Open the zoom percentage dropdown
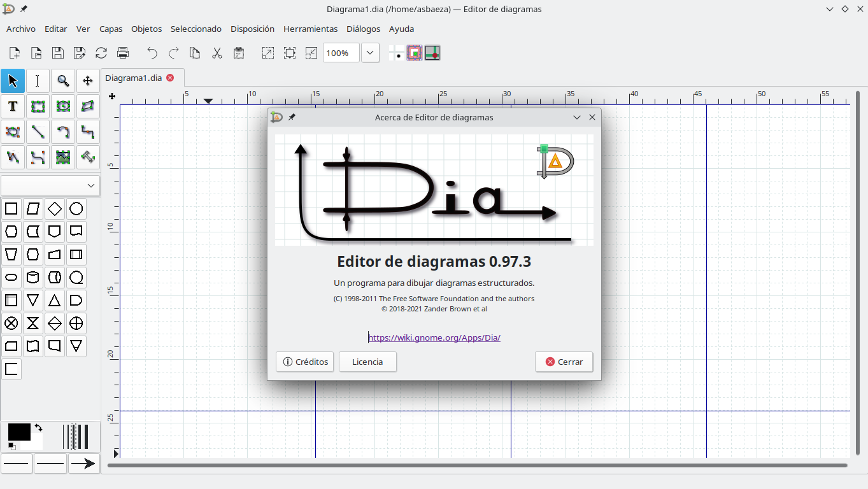 click(x=369, y=53)
